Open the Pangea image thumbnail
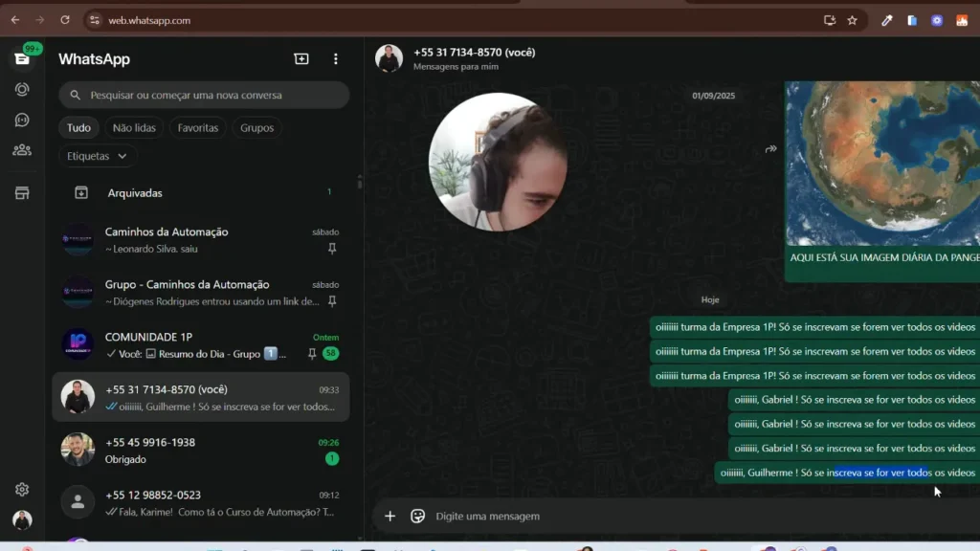The width and height of the screenshot is (980, 551). click(882, 163)
